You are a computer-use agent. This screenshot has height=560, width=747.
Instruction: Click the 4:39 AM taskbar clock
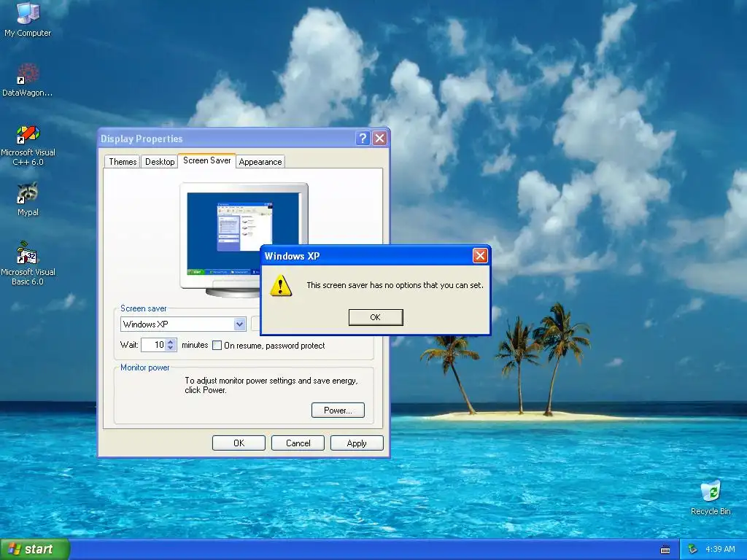coord(720,549)
